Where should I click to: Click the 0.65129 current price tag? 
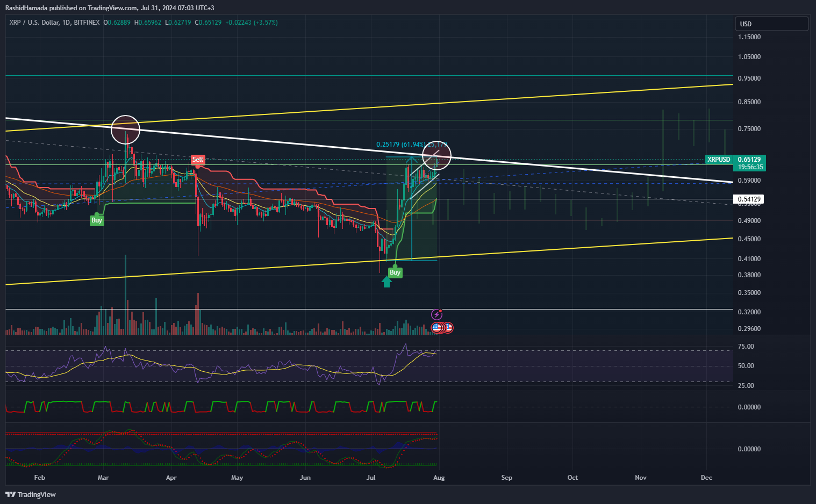[749, 160]
